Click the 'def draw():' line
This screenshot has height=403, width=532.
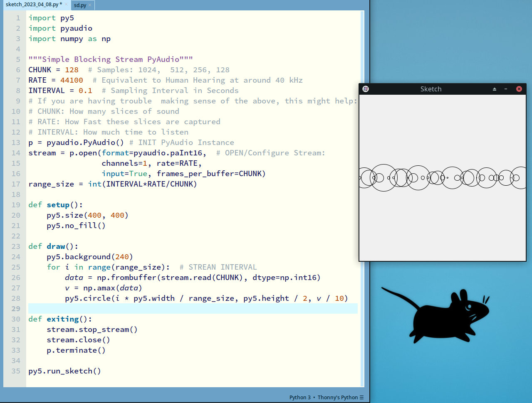[53, 246]
